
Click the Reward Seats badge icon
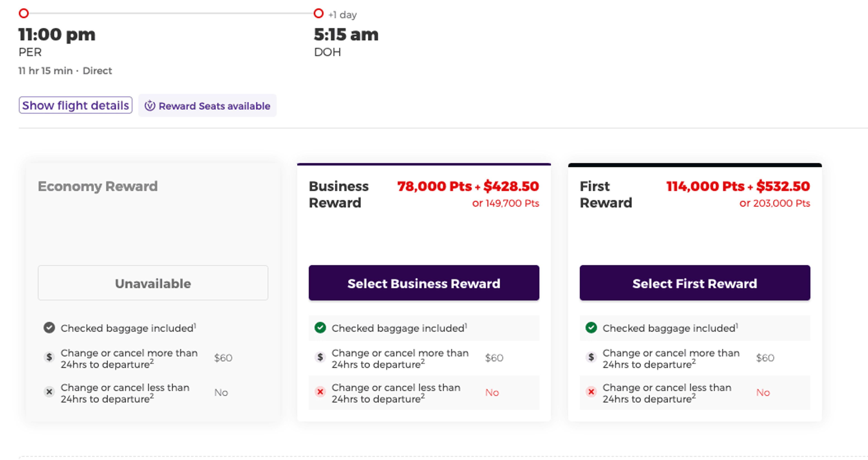point(150,106)
